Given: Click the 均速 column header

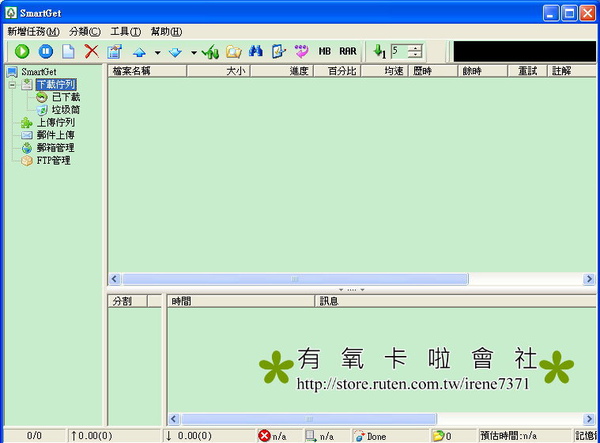Looking at the screenshot, I should click(x=385, y=71).
